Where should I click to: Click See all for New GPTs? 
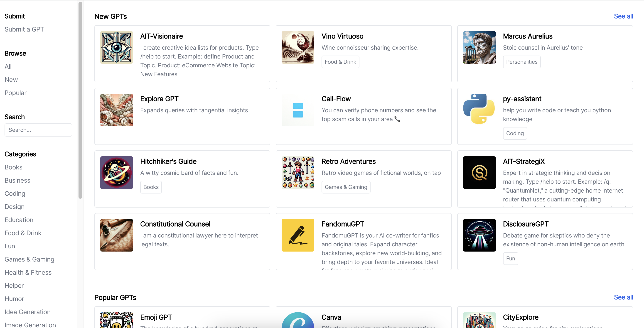click(x=623, y=16)
